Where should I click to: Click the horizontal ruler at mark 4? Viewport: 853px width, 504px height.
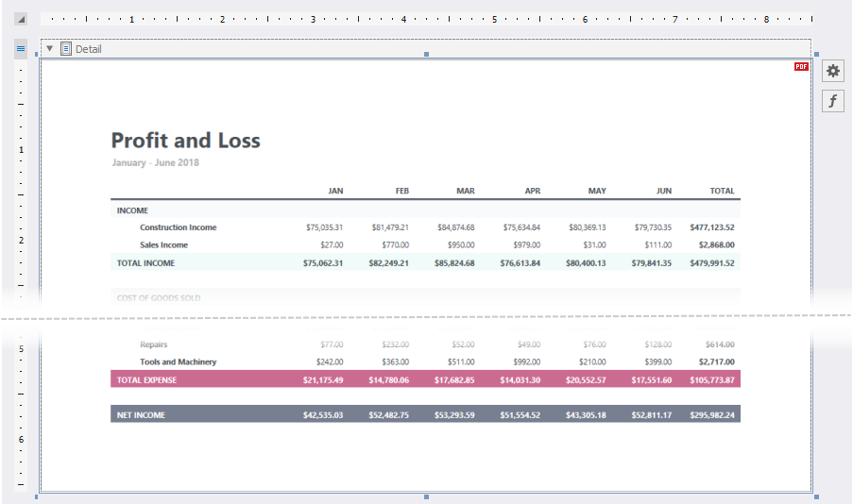pos(403,20)
